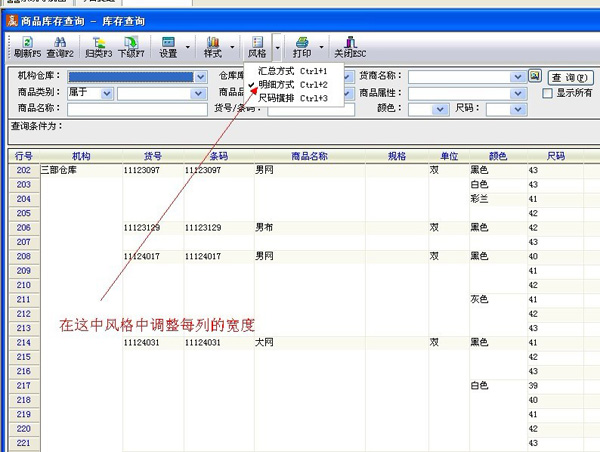The width and height of the screenshot is (600, 452).
Task: Open the 尺码 filter dropdown
Action: coord(519,109)
